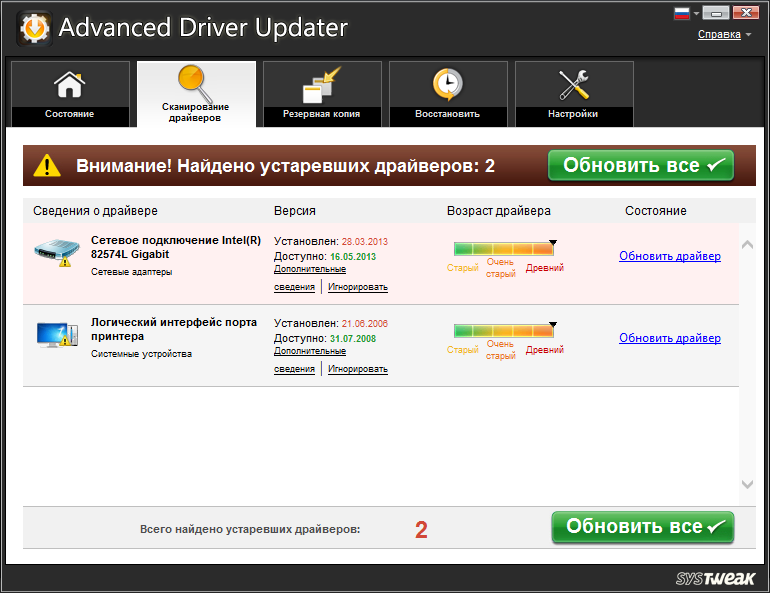Image resolution: width=770 pixels, height=593 pixels.
Task: Click the Состояние column header
Action: 656,211
